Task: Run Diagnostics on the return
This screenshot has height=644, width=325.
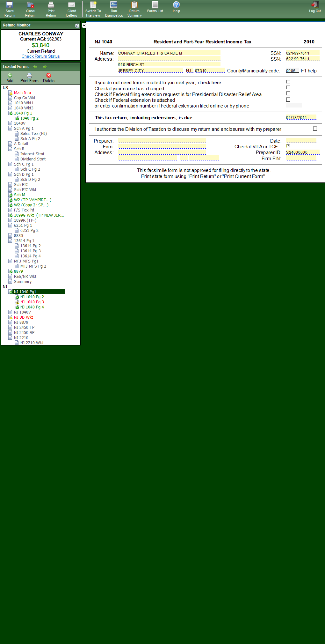Action: pos(114,5)
